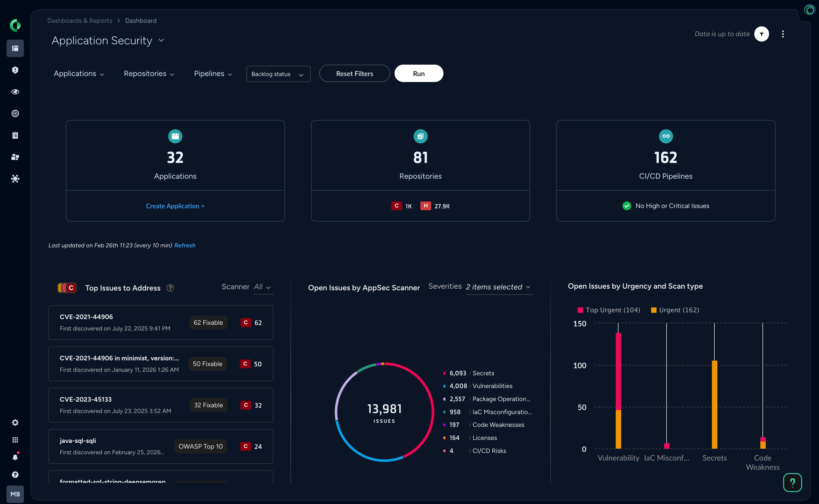Expand the Applications filter dropdown
The height and width of the screenshot is (504, 819).
pos(79,74)
